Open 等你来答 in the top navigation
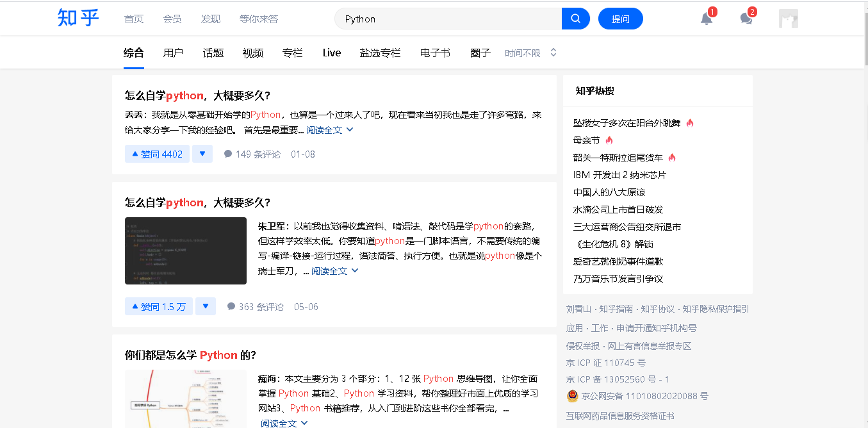 259,19
